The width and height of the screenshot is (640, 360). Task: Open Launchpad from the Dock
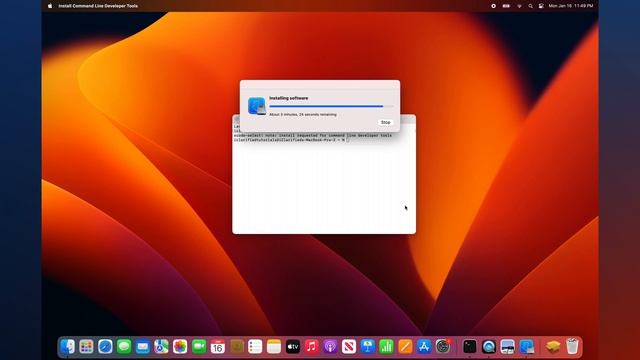tap(86, 347)
